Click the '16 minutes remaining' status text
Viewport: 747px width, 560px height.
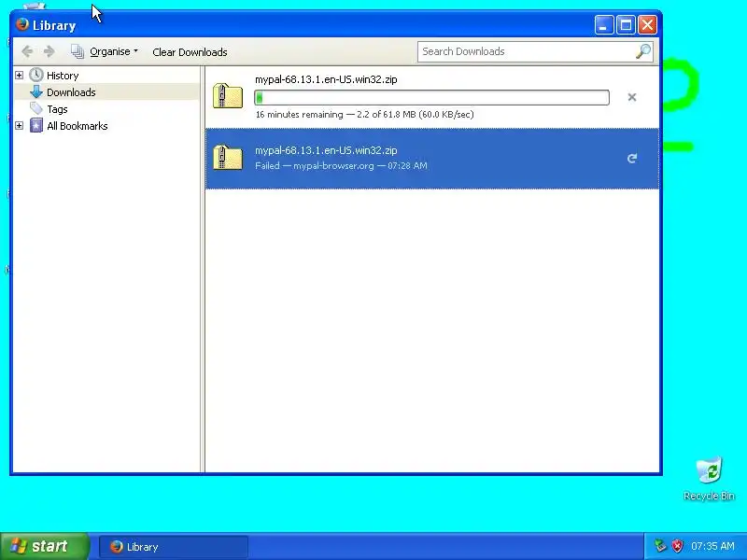(x=364, y=114)
